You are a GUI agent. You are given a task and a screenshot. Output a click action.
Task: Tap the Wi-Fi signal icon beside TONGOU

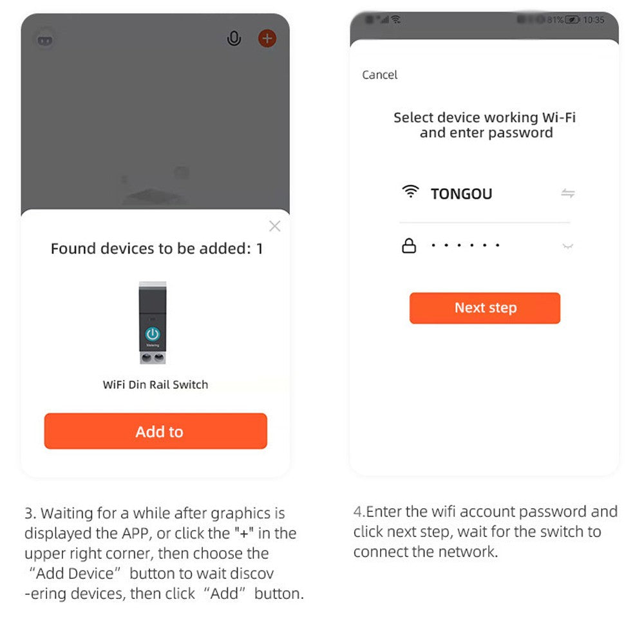tap(410, 191)
